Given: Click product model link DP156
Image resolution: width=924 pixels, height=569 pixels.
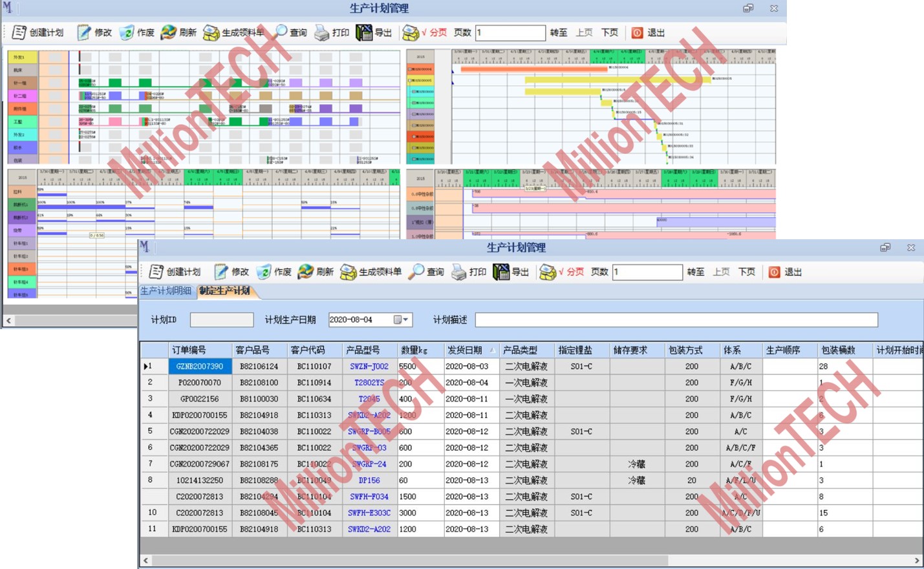Looking at the screenshot, I should click(x=369, y=480).
